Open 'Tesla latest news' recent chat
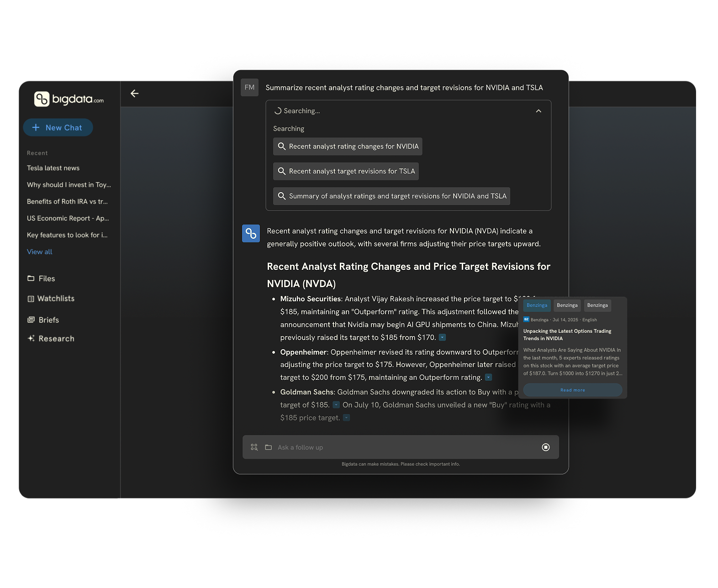 click(x=53, y=168)
